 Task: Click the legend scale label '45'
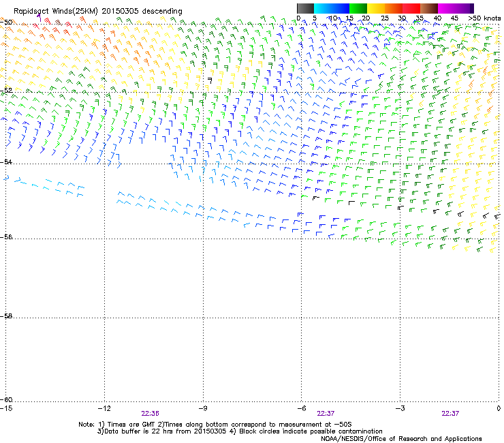(454, 18)
